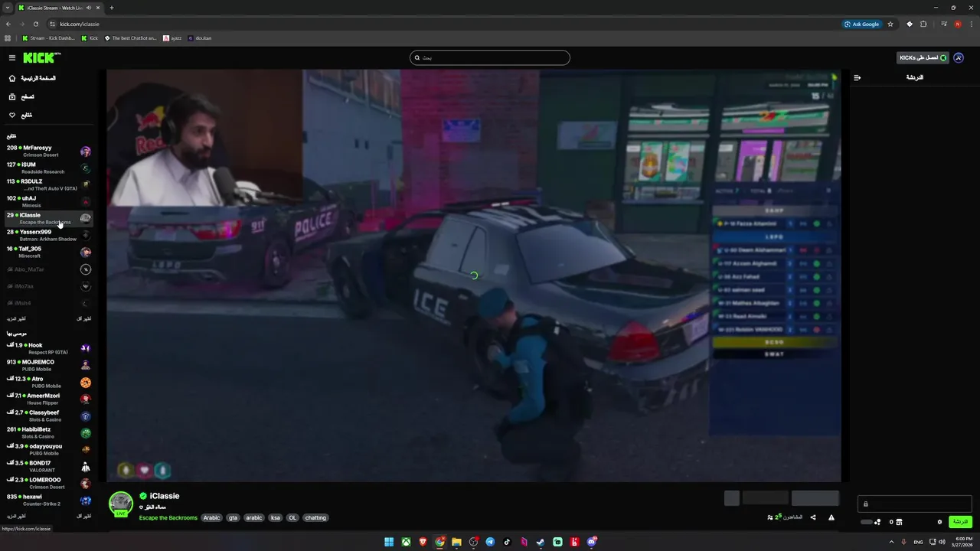Bookmark this page with star icon
Image resolution: width=980 pixels, height=551 pixels.
[890, 24]
